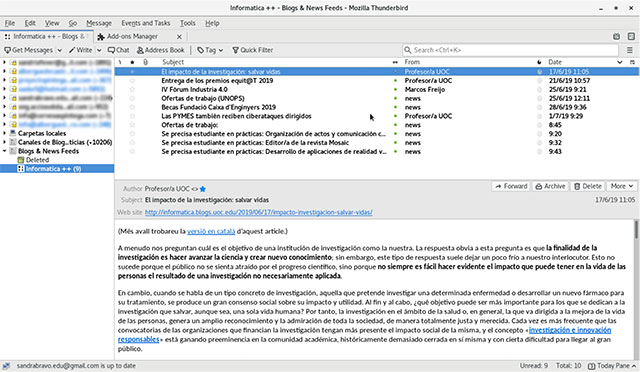Open the calendar tab icon
The image size is (640, 372).
[616, 36]
